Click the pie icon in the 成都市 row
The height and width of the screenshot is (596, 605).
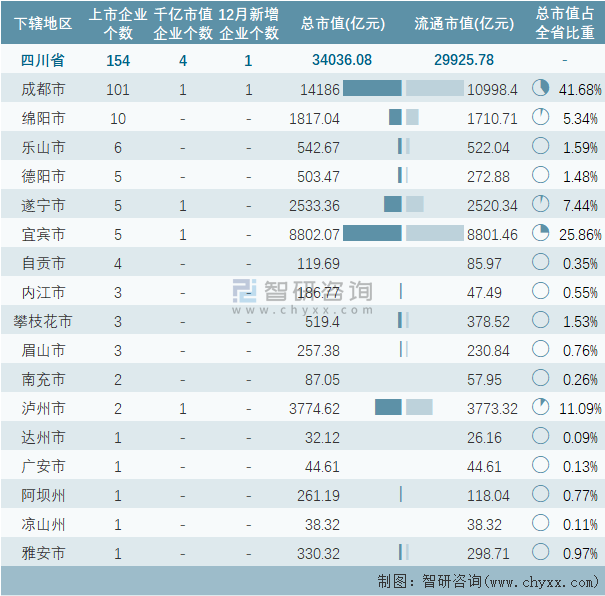click(541, 89)
